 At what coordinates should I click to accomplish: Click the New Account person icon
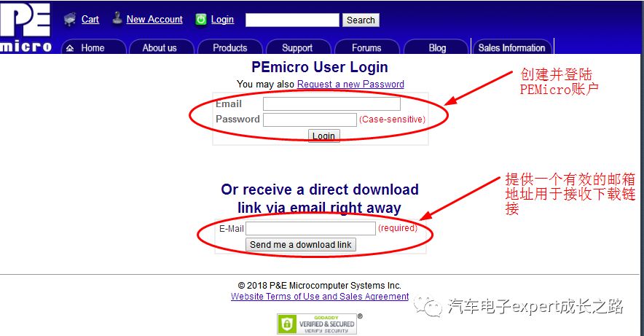click(117, 18)
